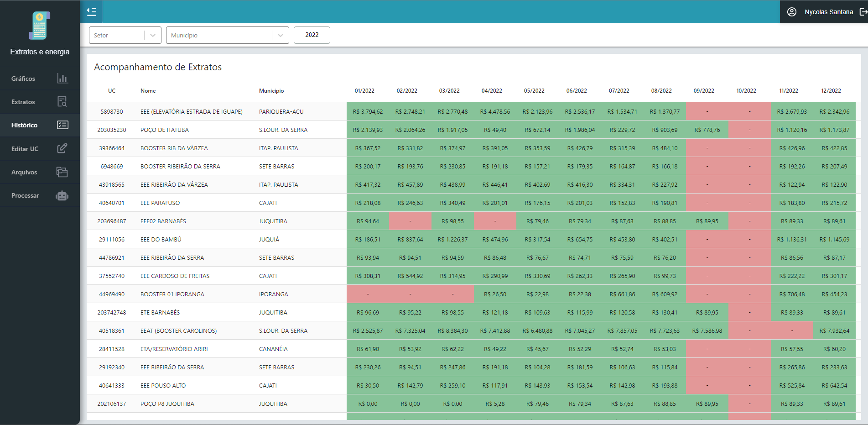Click the Extratos document search icon
Screen dimensions: 868x425
click(62, 102)
